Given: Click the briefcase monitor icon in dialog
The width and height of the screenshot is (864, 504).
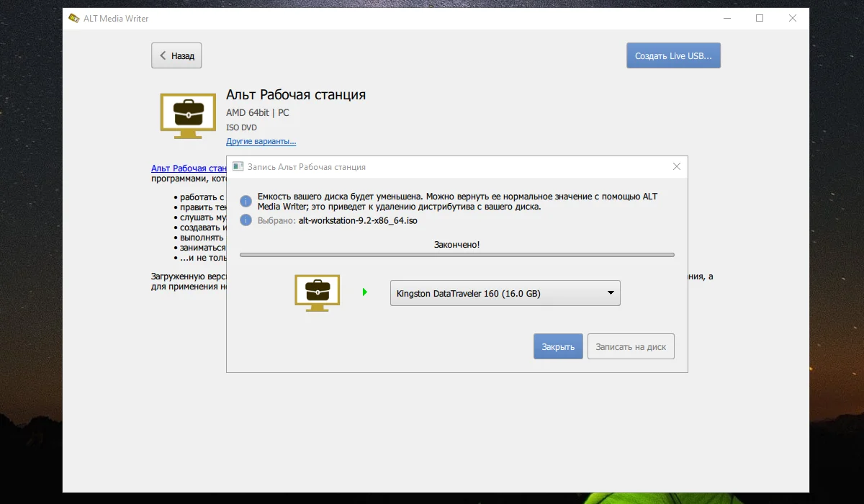Looking at the screenshot, I should point(318,292).
